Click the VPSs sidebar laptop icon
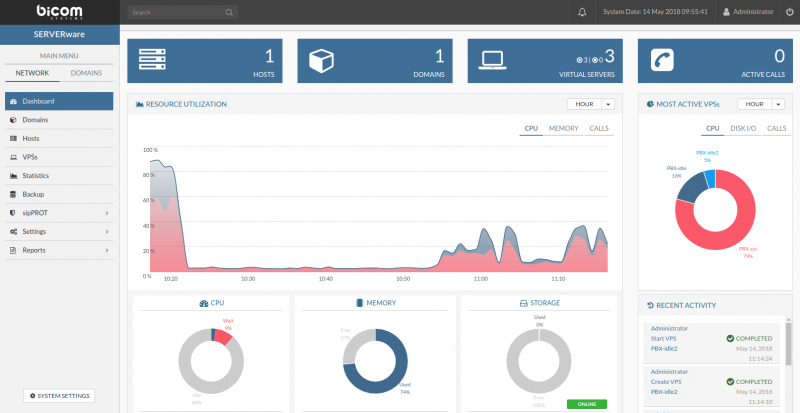Viewport: 800px width, 413px height. (x=13, y=157)
